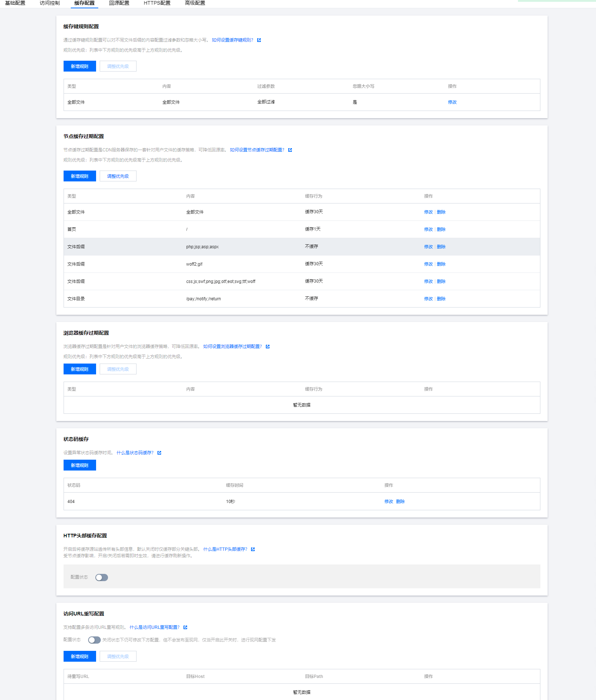Click 修改 for /pay;/notify;/return rule
596x700 pixels.
428,299
